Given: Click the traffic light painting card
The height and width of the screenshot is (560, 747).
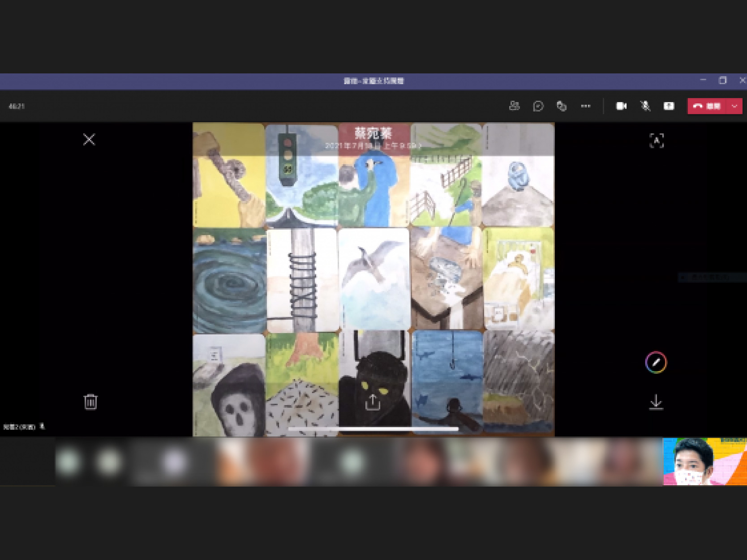Looking at the screenshot, I should point(301,175).
